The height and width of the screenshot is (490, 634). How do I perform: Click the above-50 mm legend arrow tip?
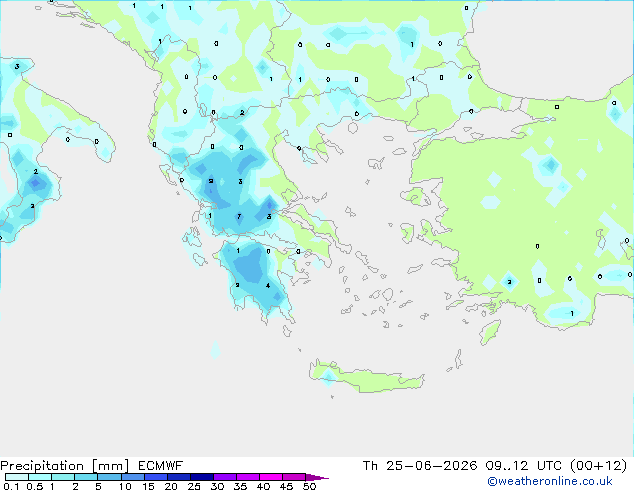coord(317,477)
